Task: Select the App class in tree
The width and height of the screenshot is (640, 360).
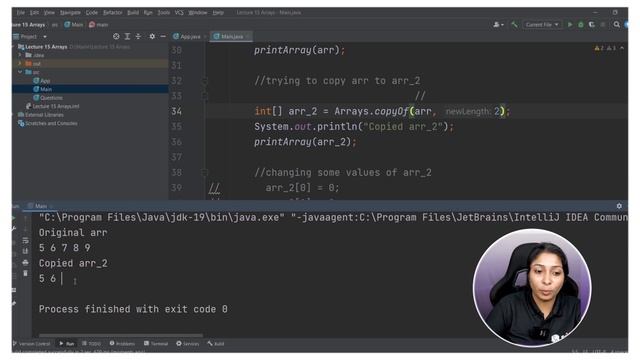Action: 42,81
